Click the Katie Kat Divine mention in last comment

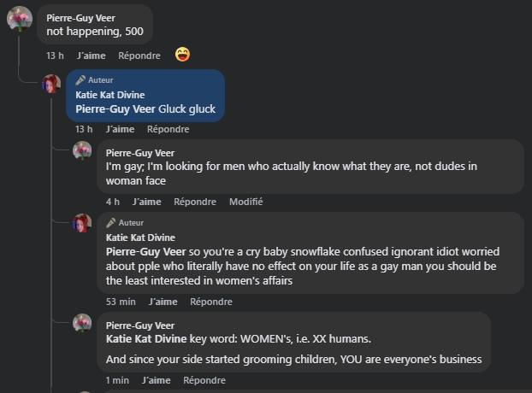[146, 338]
